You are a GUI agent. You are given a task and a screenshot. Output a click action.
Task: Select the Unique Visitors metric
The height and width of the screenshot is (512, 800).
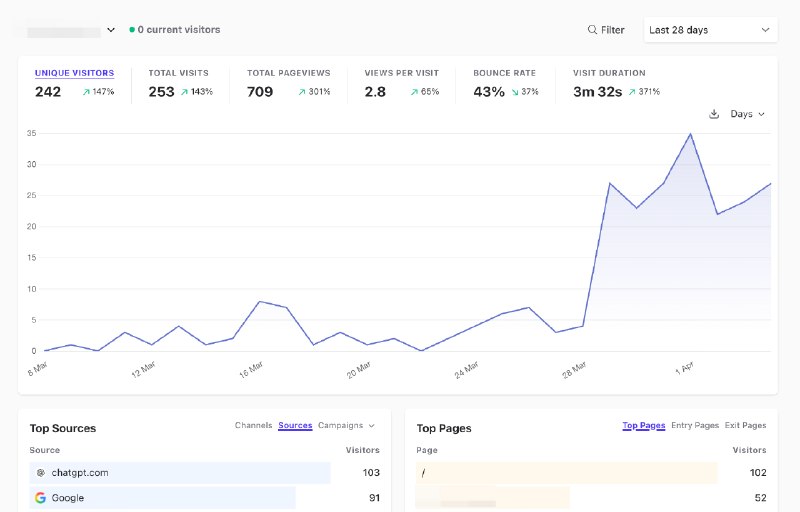coord(74,73)
